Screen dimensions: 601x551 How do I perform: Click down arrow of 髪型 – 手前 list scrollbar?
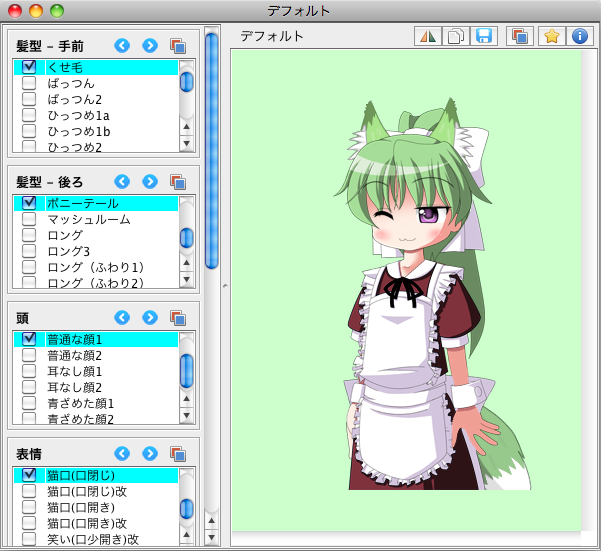click(x=186, y=144)
